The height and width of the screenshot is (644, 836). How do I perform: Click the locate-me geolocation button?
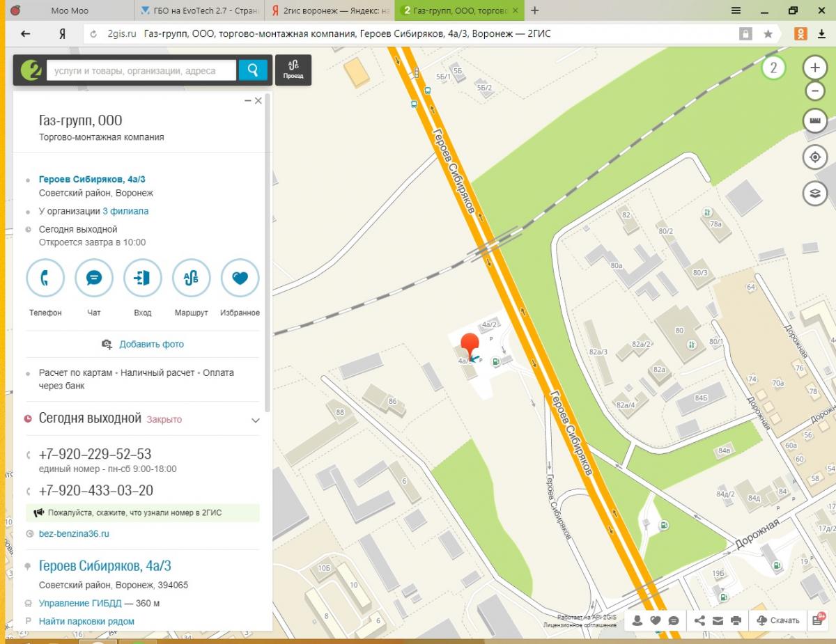tap(814, 157)
